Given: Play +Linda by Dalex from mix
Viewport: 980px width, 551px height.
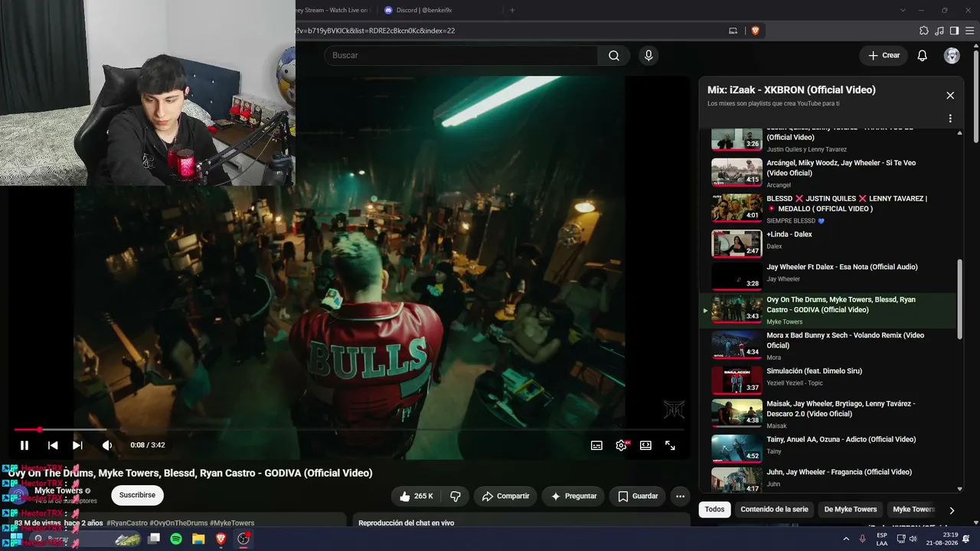Looking at the screenshot, I should coord(828,243).
